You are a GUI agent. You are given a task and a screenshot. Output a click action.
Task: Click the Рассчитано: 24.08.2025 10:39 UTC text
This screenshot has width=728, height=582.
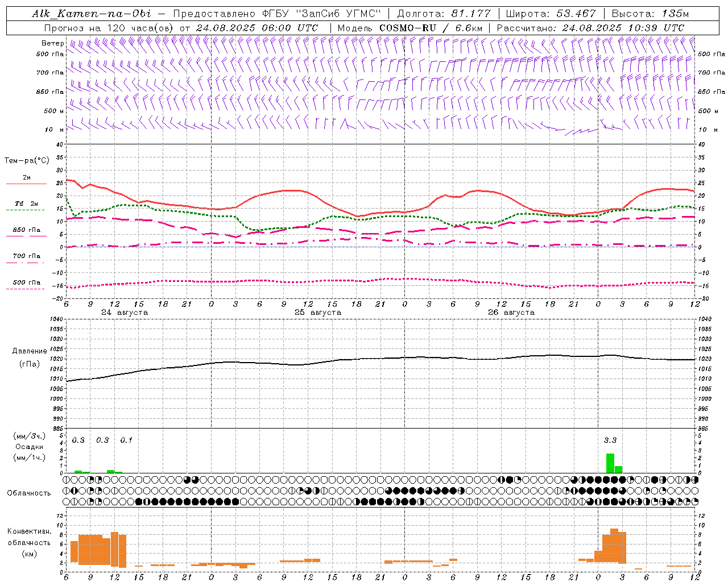click(x=590, y=28)
